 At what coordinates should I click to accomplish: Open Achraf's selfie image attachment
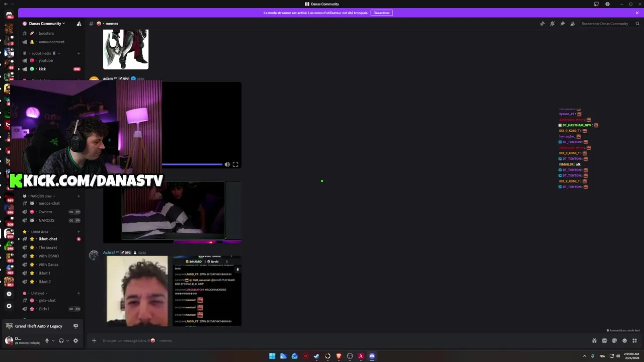click(137, 291)
